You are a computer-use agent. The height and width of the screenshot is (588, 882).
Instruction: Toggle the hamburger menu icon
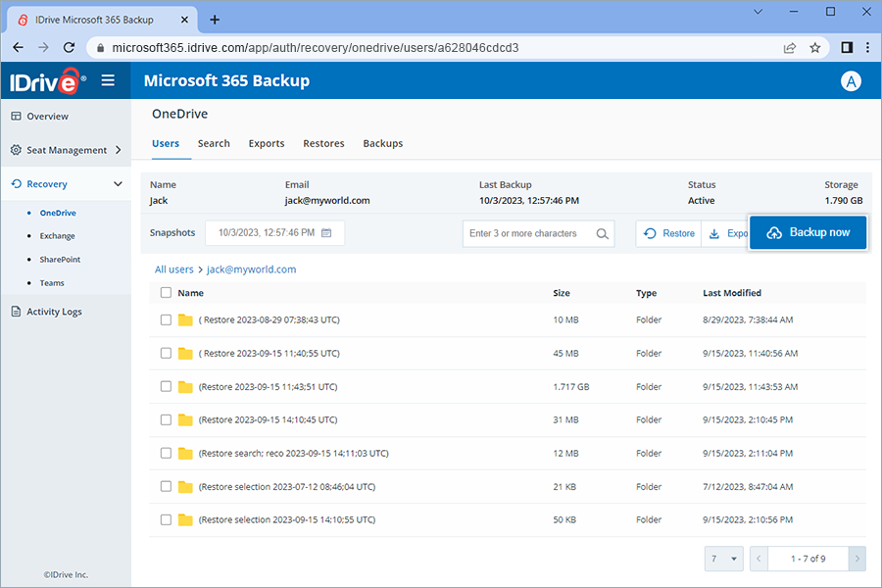tap(108, 80)
